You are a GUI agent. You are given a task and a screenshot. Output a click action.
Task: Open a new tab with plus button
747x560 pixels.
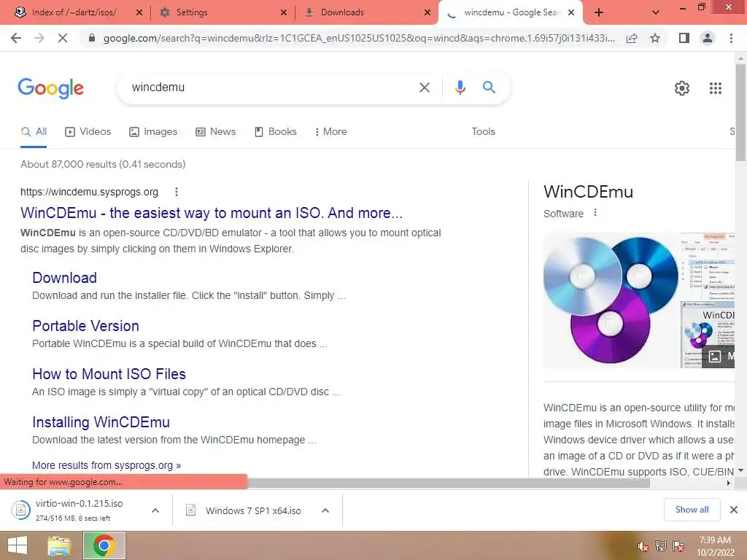[x=599, y=12]
